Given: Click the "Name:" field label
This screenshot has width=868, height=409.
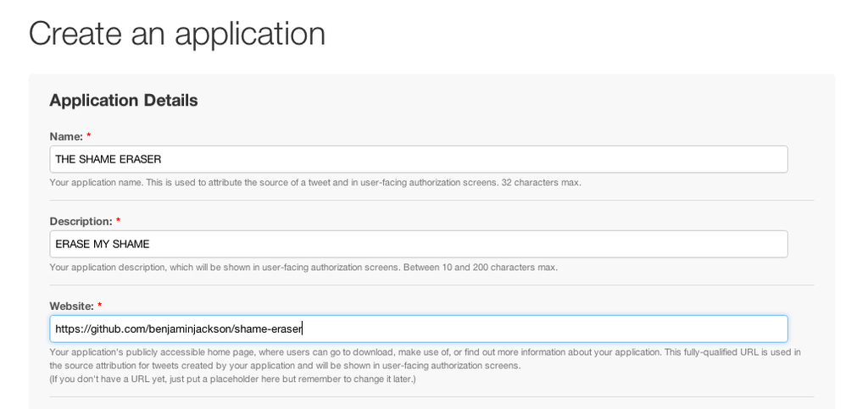Looking at the screenshot, I should click(x=66, y=136).
